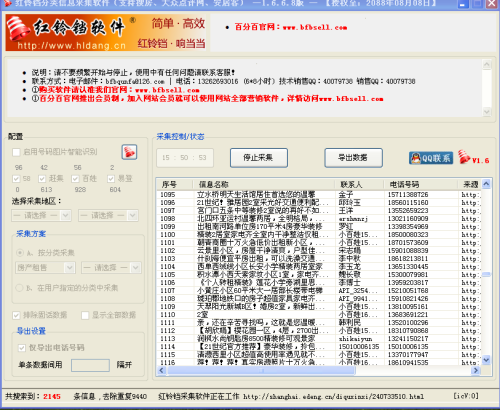This screenshot has height=410, width=500.
Task: Click the red 2145 count in status bar
Action: [x=52, y=396]
